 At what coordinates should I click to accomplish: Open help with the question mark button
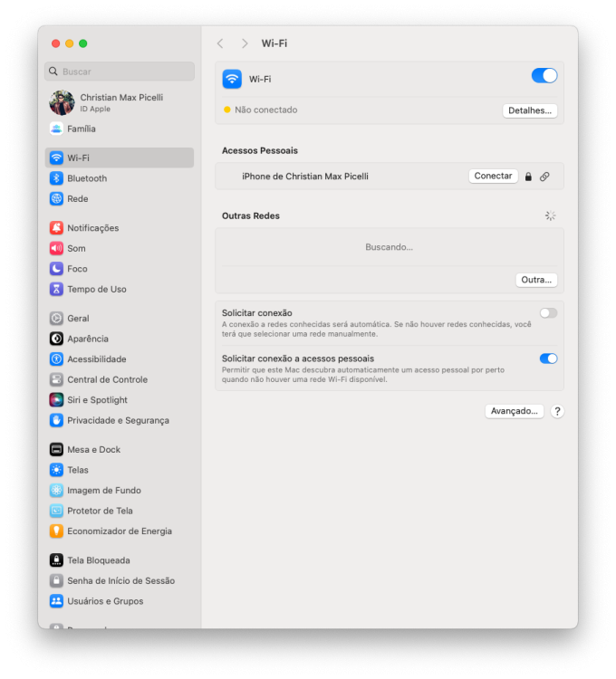[x=557, y=411]
